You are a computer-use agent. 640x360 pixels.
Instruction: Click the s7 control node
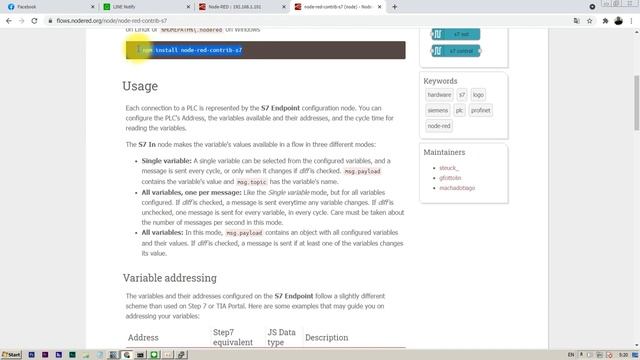click(x=456, y=51)
